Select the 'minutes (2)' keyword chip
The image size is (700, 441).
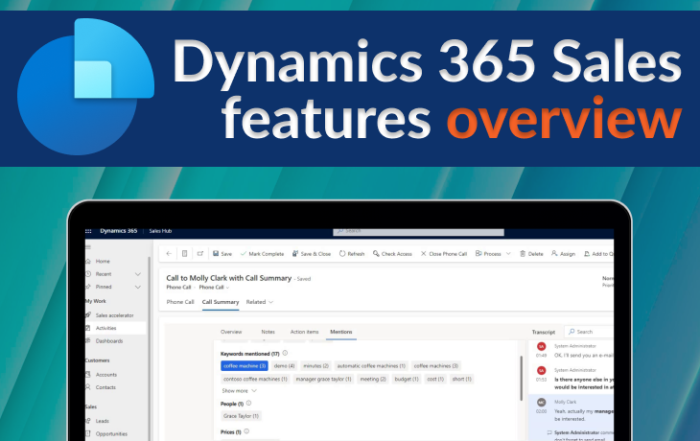click(x=316, y=366)
